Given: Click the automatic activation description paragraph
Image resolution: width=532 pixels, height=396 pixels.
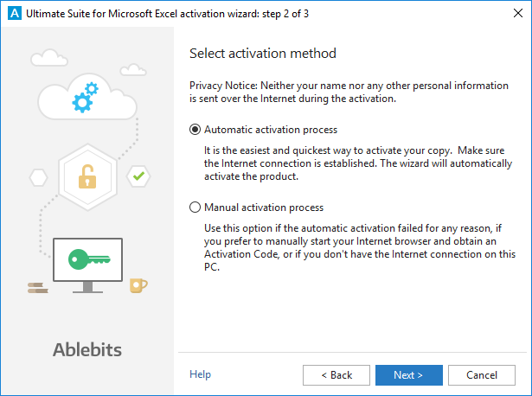Looking at the screenshot, I should pos(358,163).
